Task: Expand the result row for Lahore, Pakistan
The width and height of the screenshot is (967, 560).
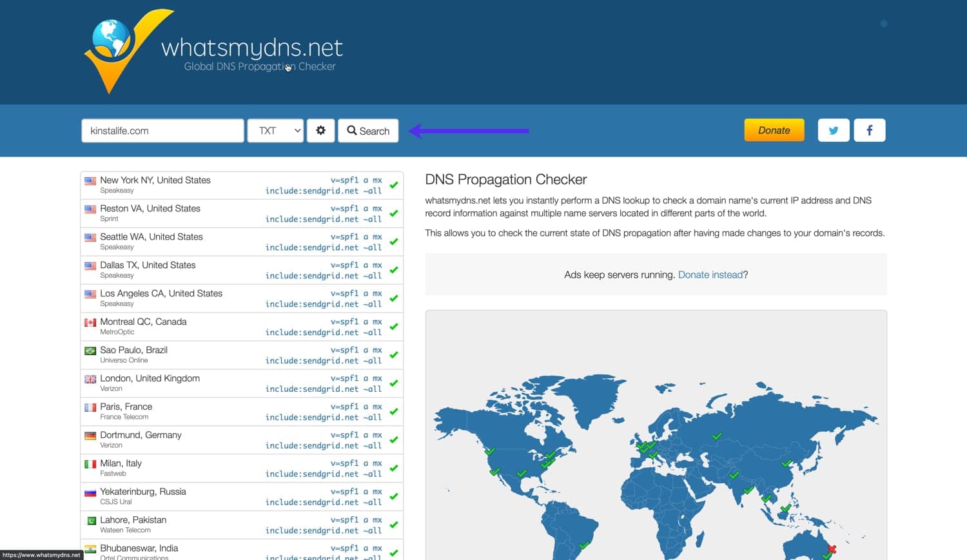Action: (x=241, y=524)
